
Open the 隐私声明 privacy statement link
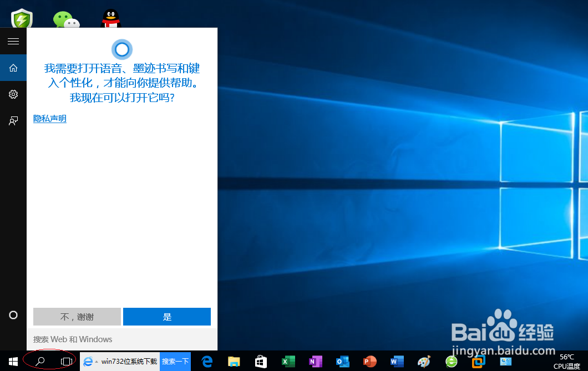click(49, 118)
